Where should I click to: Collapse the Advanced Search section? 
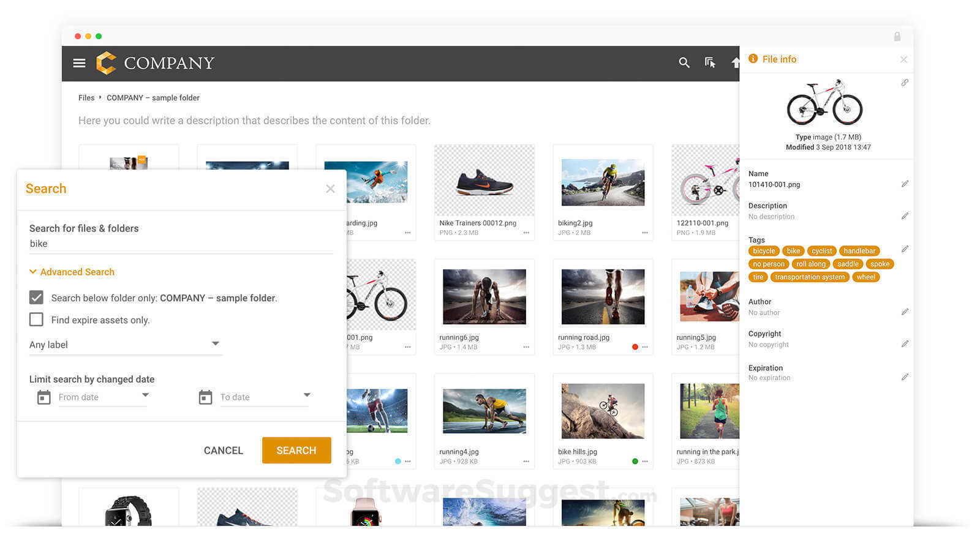coord(72,272)
